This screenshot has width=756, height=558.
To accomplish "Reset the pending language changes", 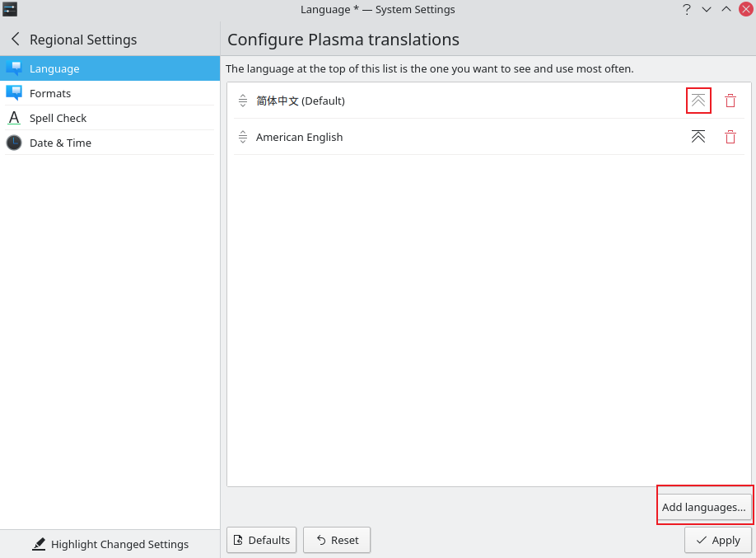I will coord(337,540).
